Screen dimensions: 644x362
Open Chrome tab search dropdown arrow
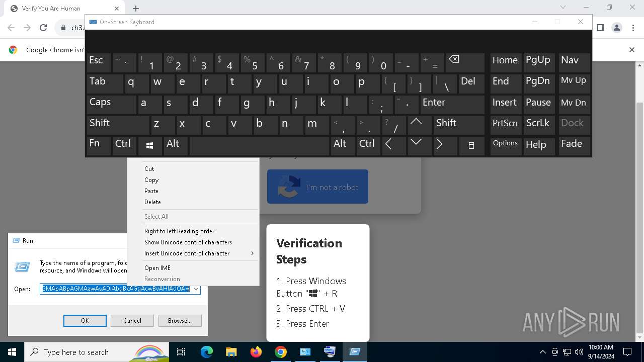[x=563, y=8]
